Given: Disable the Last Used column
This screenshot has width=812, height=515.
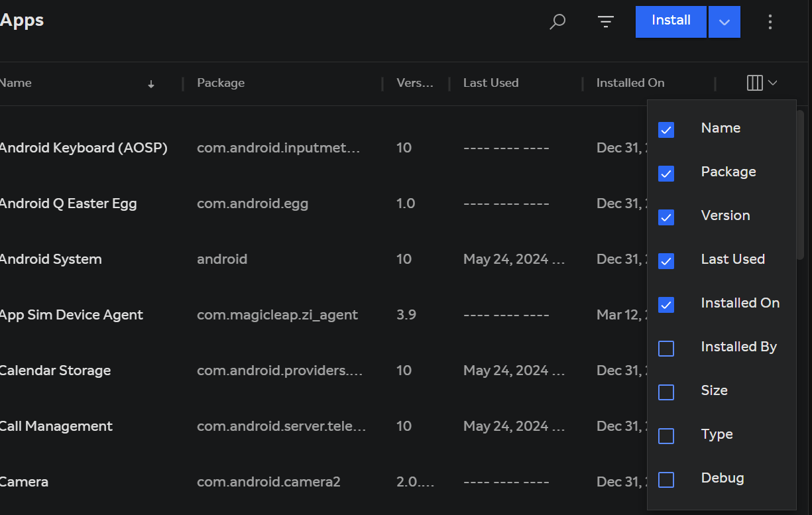Looking at the screenshot, I should click(666, 260).
